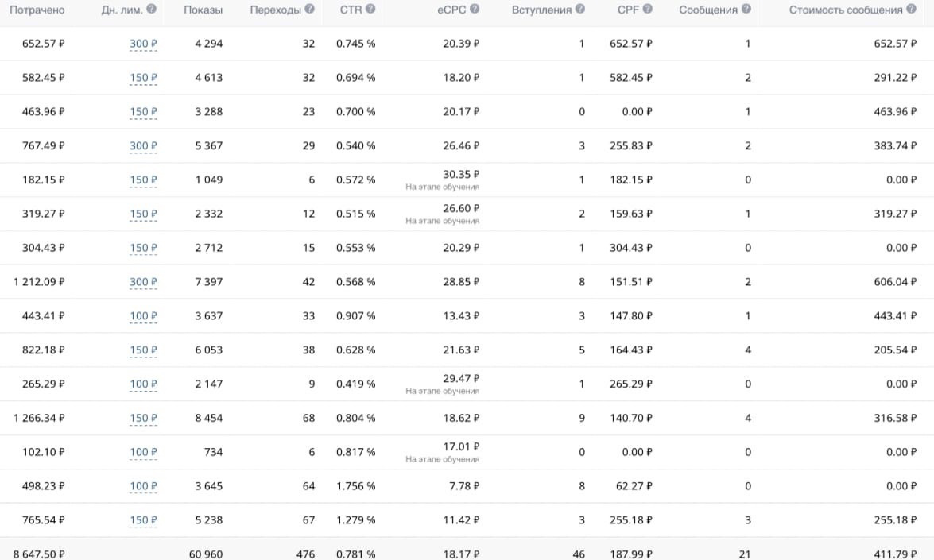The image size is (934, 560).
Task: Sort by the Показы column header
Action: click(x=203, y=10)
